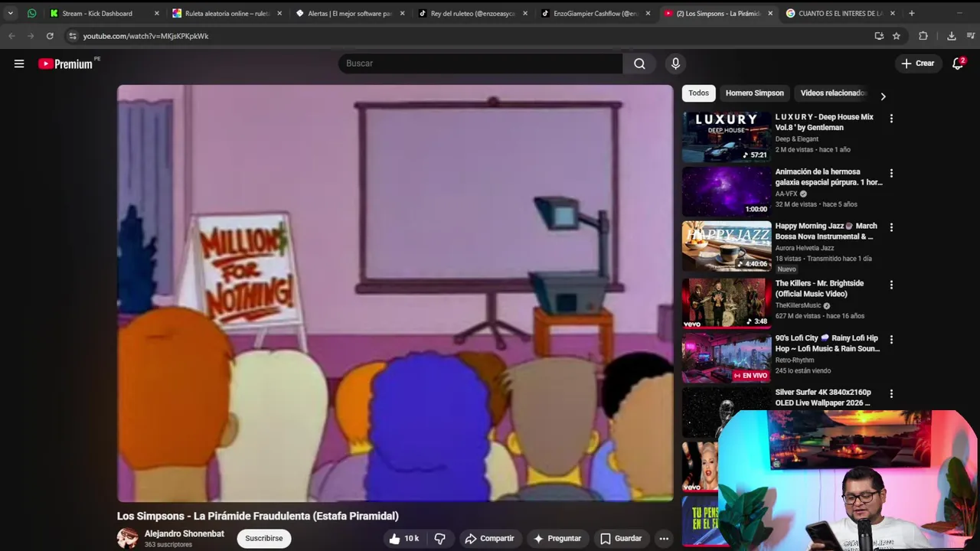Bookmark this page with the star
This screenshot has width=980, height=551.
(896, 36)
